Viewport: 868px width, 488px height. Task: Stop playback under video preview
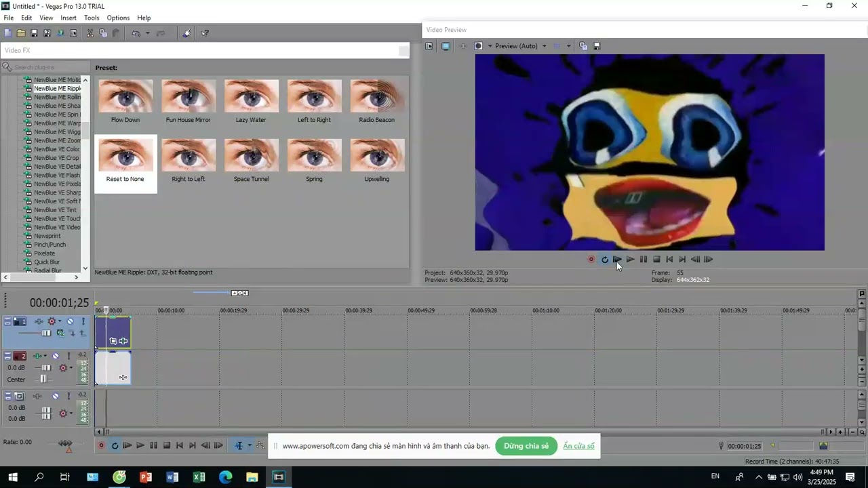(656, 259)
